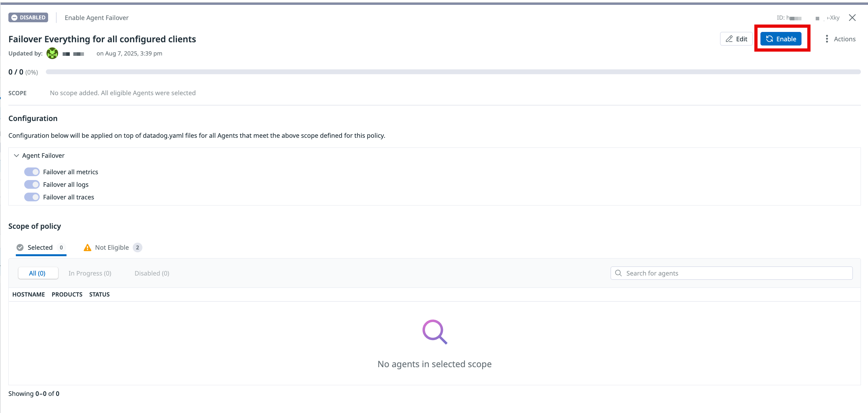Image resolution: width=868 pixels, height=413 pixels.
Task: Click the large empty-state magnifier icon
Action: click(435, 332)
